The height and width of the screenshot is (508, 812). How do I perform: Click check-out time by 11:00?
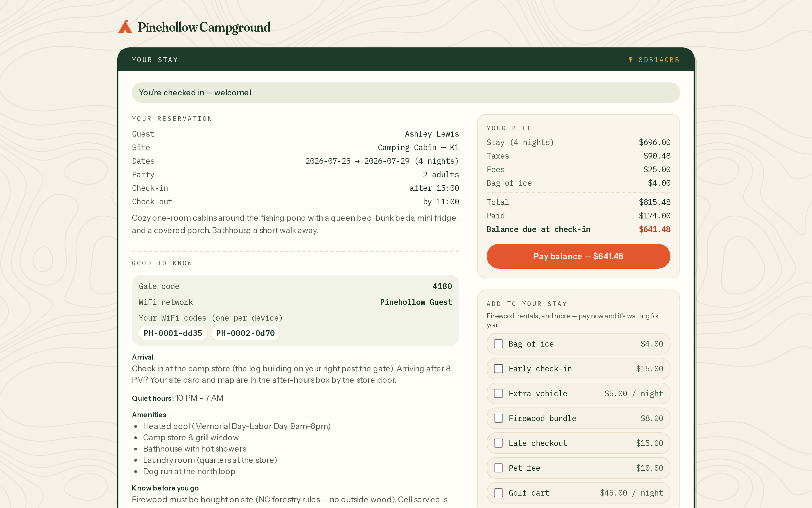pos(441,202)
